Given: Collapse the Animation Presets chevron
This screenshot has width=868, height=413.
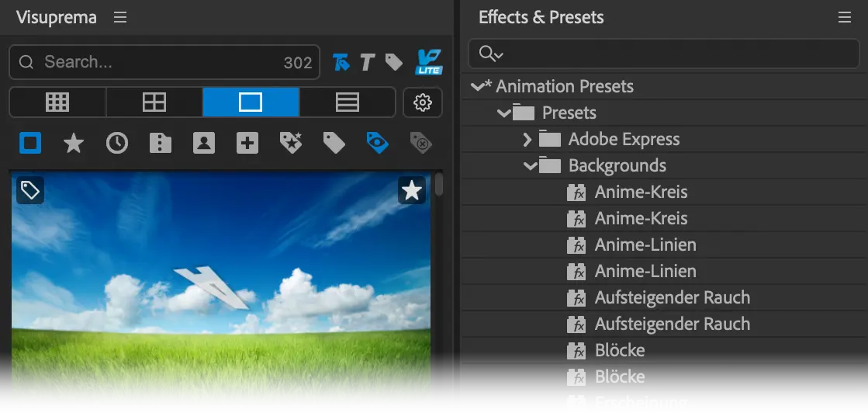Looking at the screenshot, I should [x=477, y=86].
